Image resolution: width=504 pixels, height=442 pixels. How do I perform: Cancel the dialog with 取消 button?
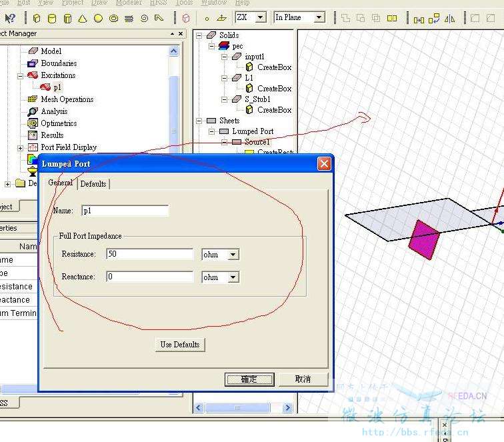(x=303, y=379)
